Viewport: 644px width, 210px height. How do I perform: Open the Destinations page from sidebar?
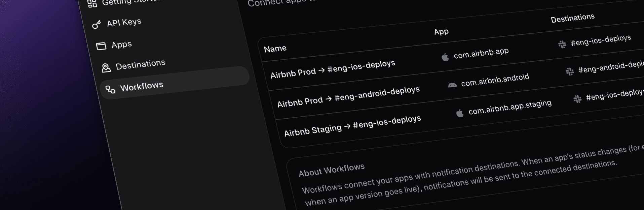tap(140, 64)
